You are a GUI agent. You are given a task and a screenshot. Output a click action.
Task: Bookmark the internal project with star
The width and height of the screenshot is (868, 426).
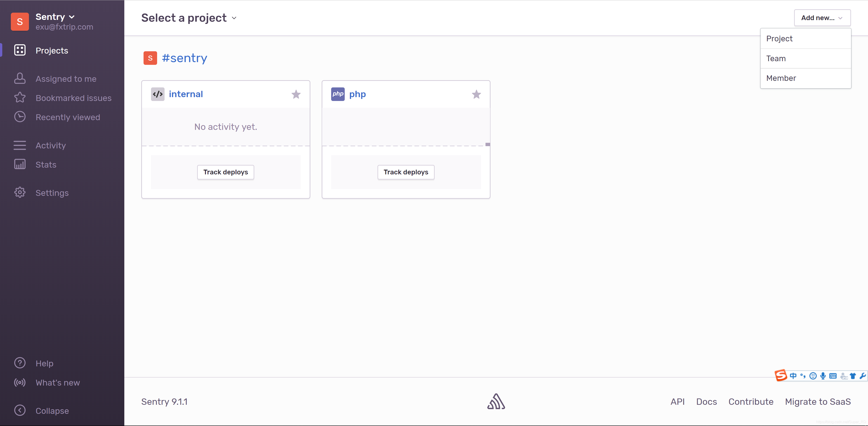[x=296, y=94]
